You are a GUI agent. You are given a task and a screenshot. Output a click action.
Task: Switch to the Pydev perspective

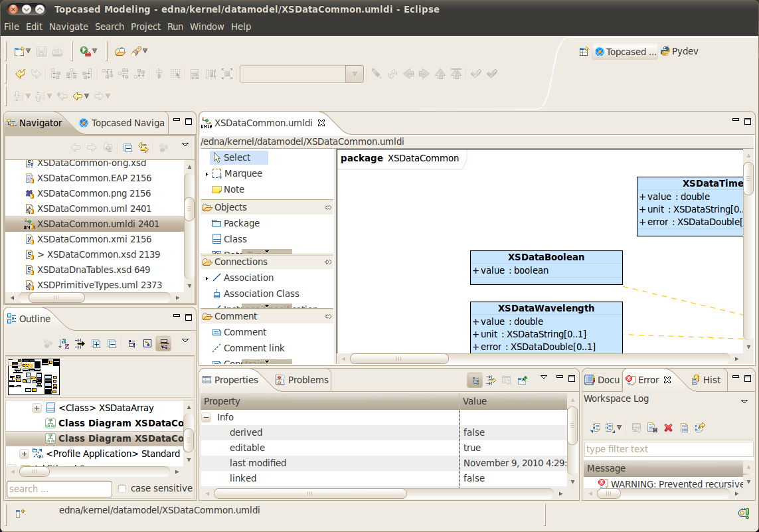(679, 51)
